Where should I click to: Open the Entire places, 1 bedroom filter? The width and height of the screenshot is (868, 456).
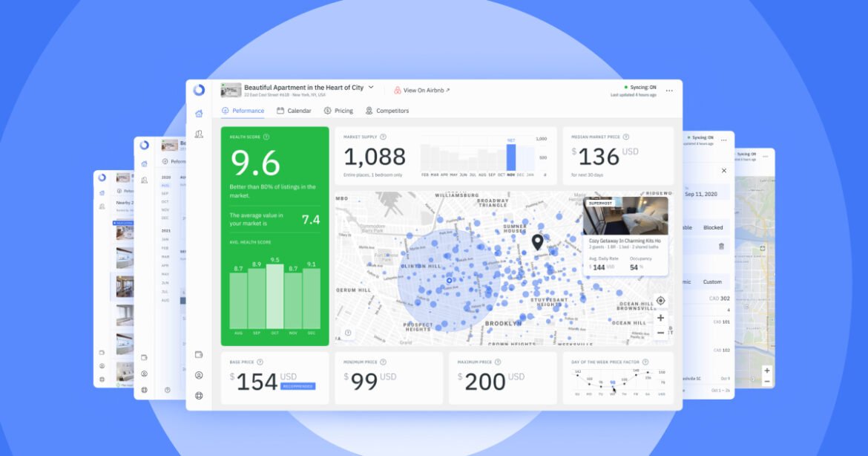click(373, 174)
